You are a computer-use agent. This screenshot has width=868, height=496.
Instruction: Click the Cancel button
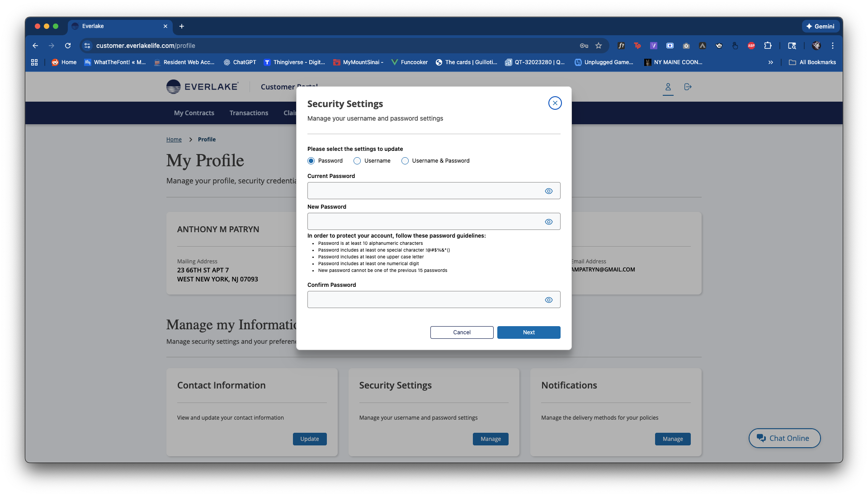pos(462,332)
